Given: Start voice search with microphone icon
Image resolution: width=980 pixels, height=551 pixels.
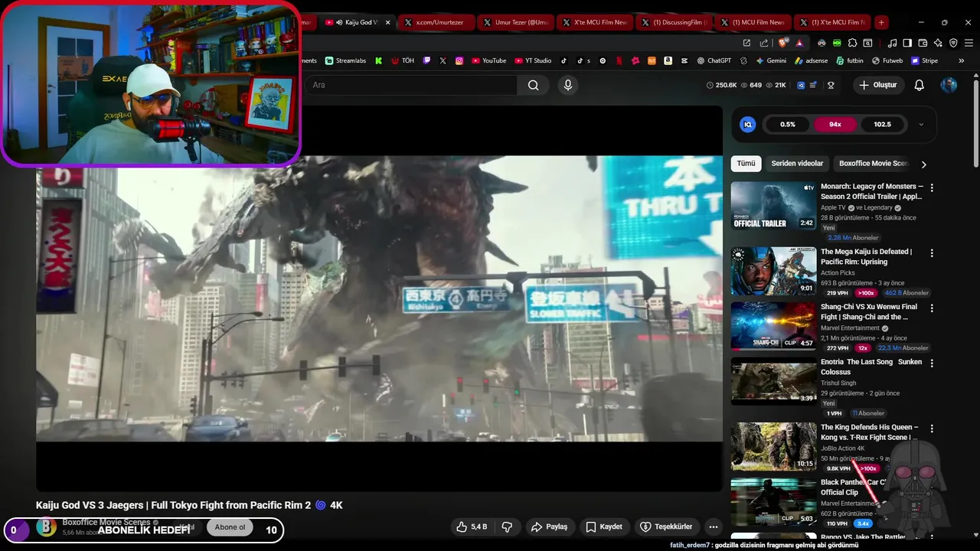Looking at the screenshot, I should [x=568, y=85].
